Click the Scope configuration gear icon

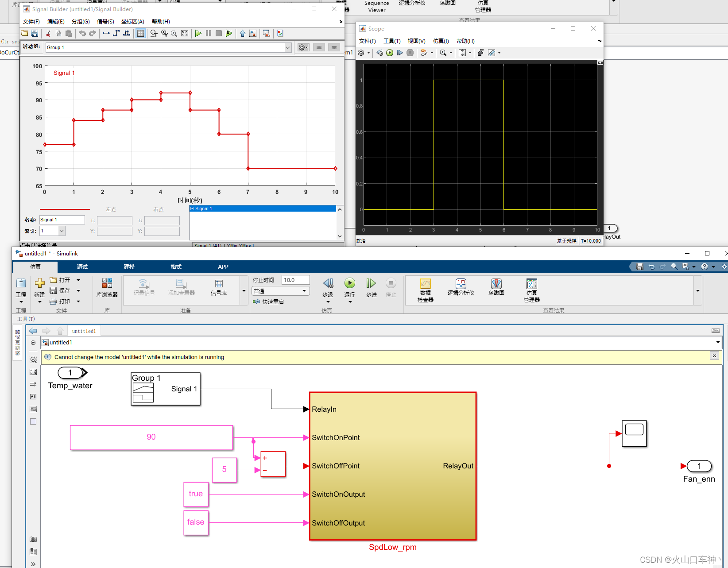[x=361, y=53]
